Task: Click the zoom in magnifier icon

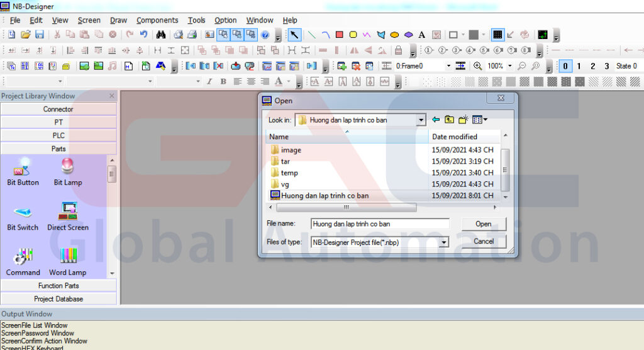Action: pos(478,65)
